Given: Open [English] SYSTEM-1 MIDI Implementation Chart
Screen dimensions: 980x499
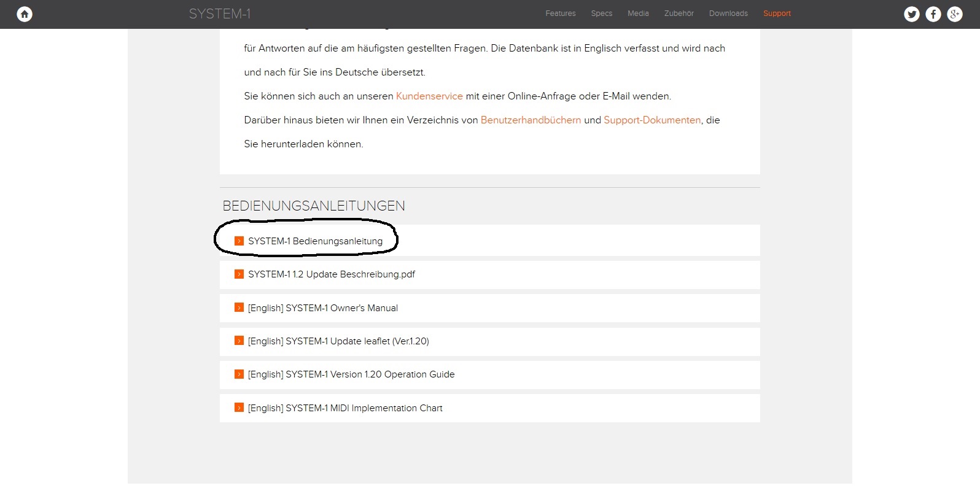Looking at the screenshot, I should [x=345, y=408].
